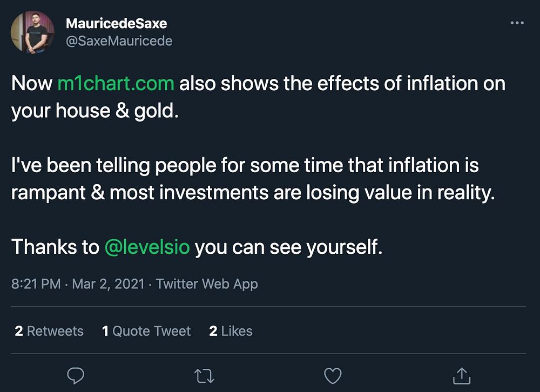
Task: View the 2 Retweets list
Action: point(49,331)
